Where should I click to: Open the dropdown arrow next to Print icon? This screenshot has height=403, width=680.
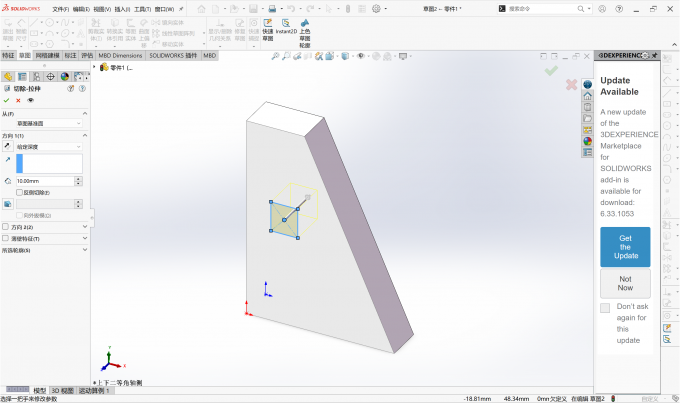[281, 9]
